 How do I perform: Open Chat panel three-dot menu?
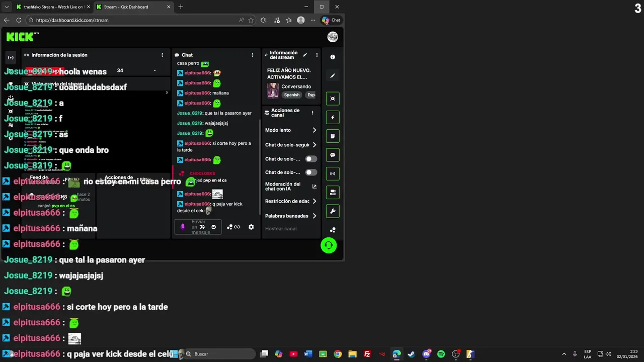(x=253, y=55)
